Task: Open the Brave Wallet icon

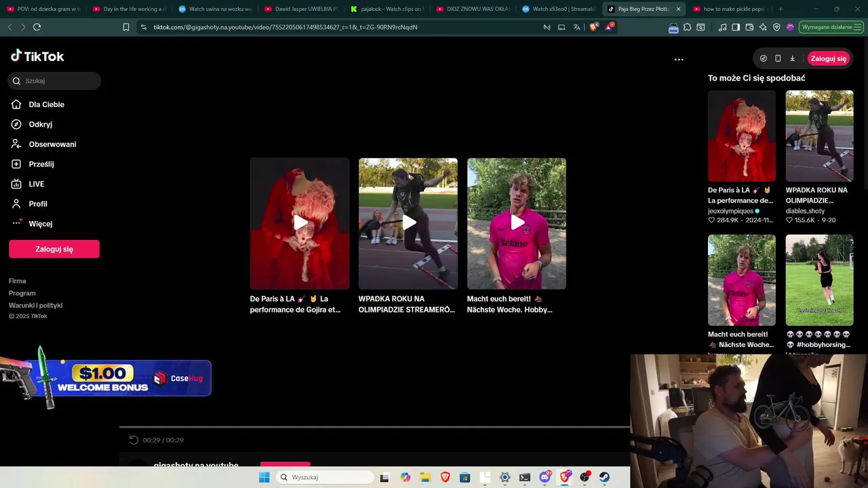Action: (749, 27)
